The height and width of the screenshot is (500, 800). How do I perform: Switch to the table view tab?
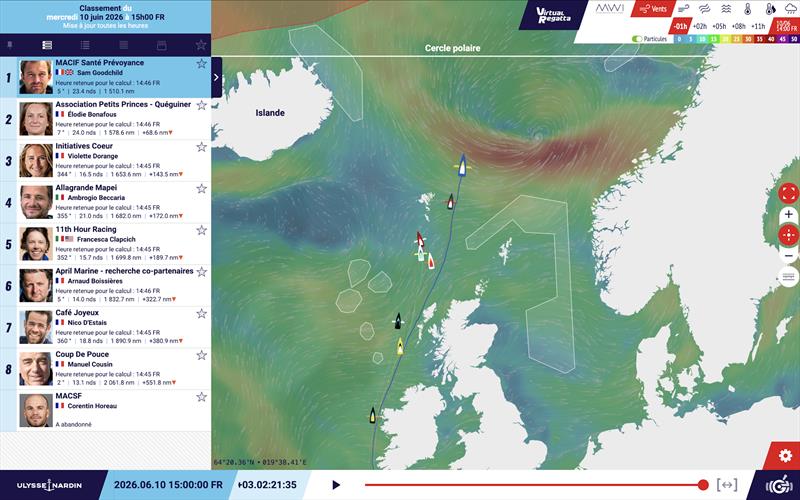[123, 45]
